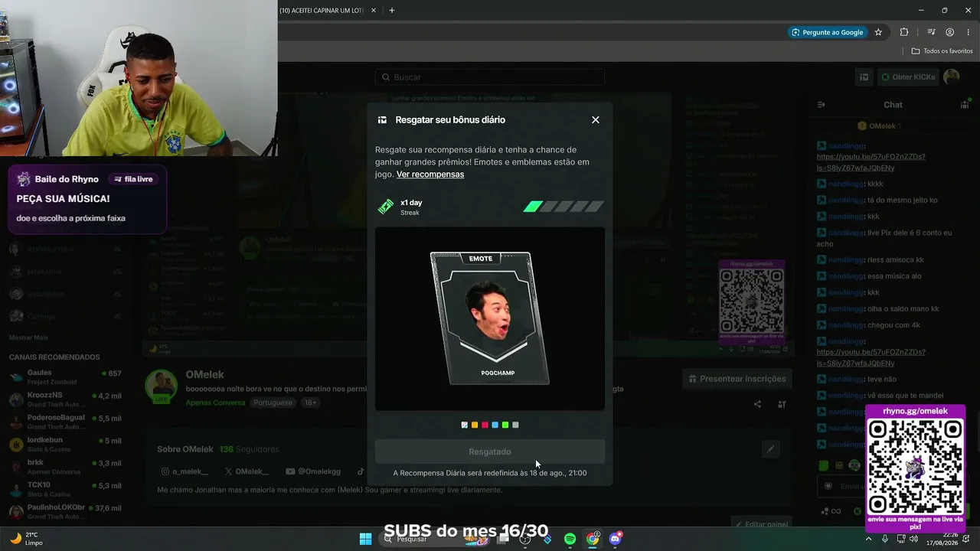Bookmark this page with the star icon
Screen dimensions: 980x551
coord(878,32)
